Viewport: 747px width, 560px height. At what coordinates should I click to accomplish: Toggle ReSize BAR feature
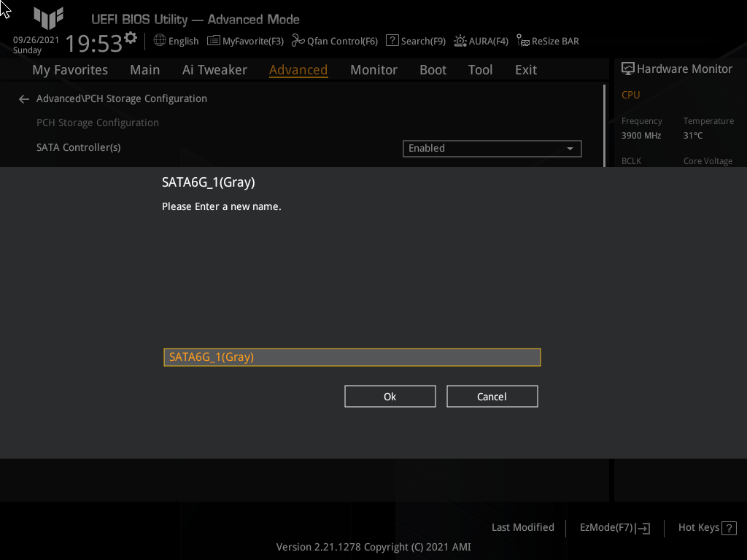point(547,41)
